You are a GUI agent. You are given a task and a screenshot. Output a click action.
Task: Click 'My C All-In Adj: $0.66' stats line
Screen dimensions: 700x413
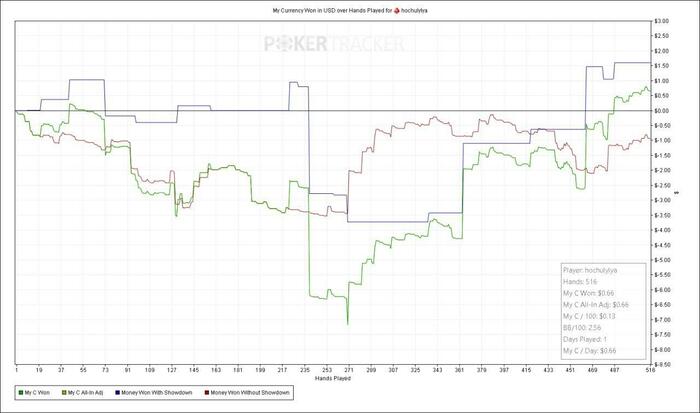[596, 305]
